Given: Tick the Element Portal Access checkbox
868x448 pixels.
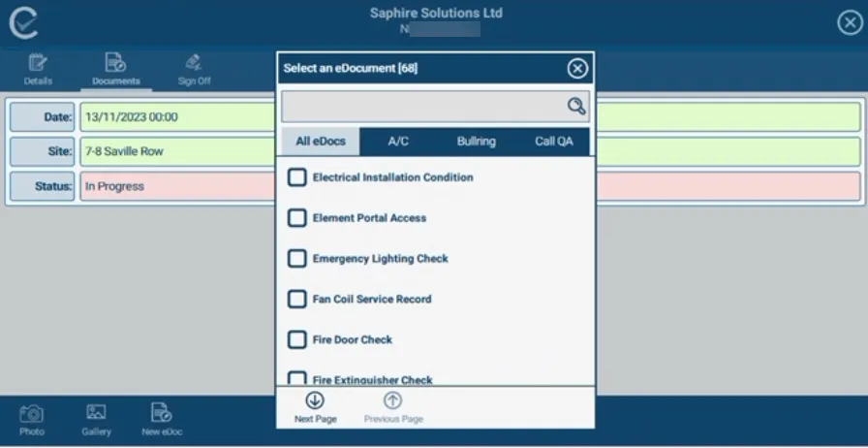Looking at the screenshot, I should pos(297,218).
